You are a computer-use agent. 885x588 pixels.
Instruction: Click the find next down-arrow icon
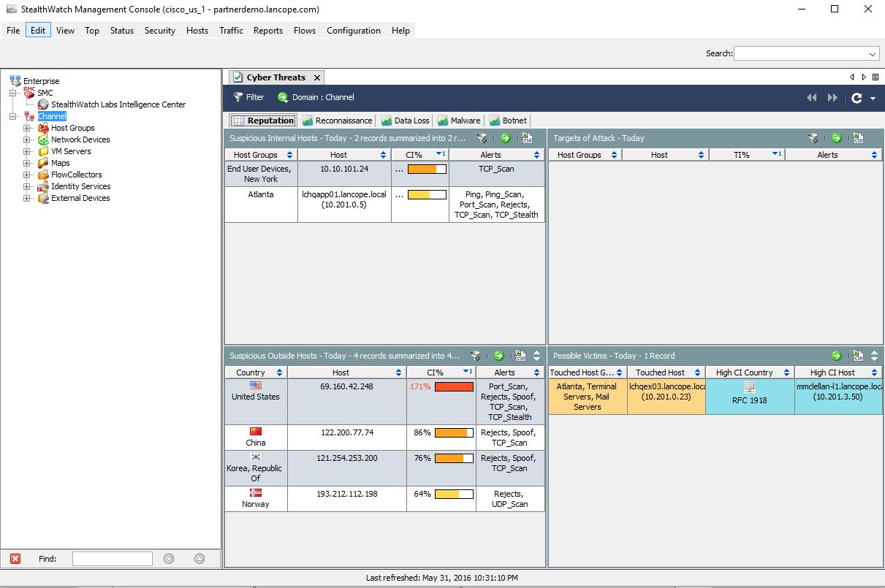pyautogui.click(x=169, y=559)
